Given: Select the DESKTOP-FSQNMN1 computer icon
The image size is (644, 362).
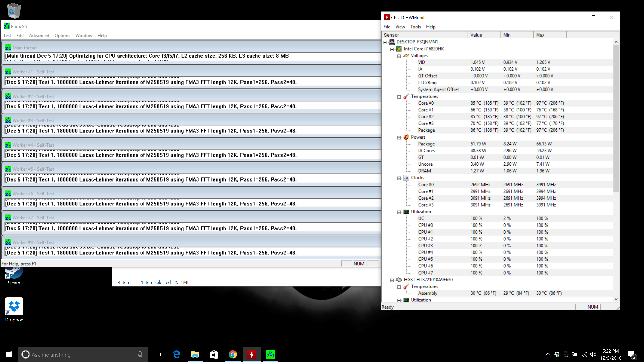Looking at the screenshot, I should pyautogui.click(x=392, y=42).
